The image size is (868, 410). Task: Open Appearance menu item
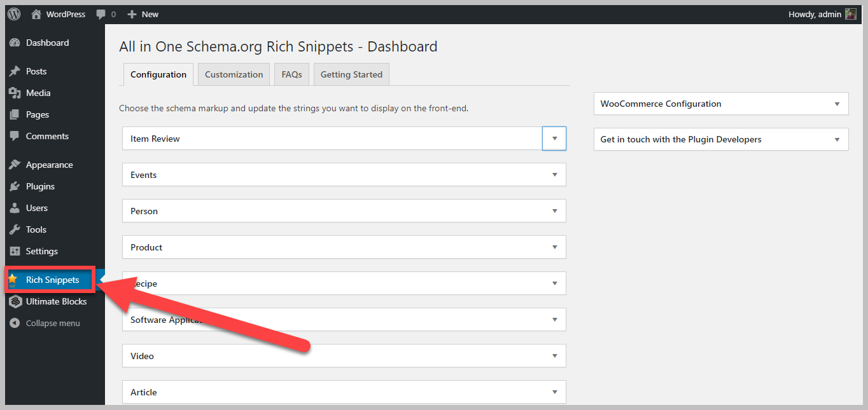[x=50, y=165]
